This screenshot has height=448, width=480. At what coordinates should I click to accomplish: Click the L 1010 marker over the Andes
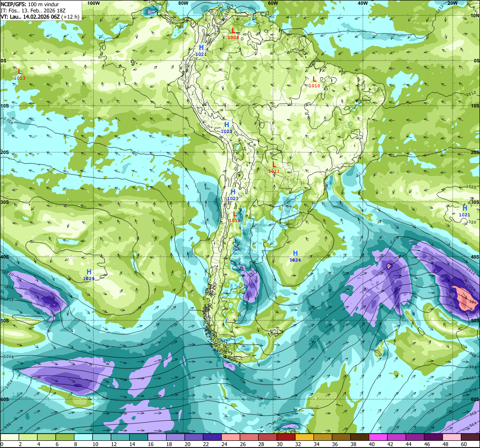click(x=235, y=214)
